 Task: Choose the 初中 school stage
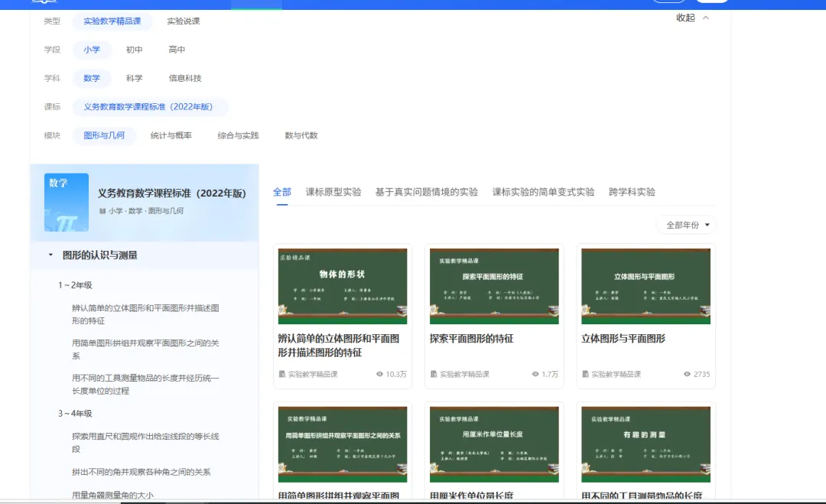tap(135, 50)
